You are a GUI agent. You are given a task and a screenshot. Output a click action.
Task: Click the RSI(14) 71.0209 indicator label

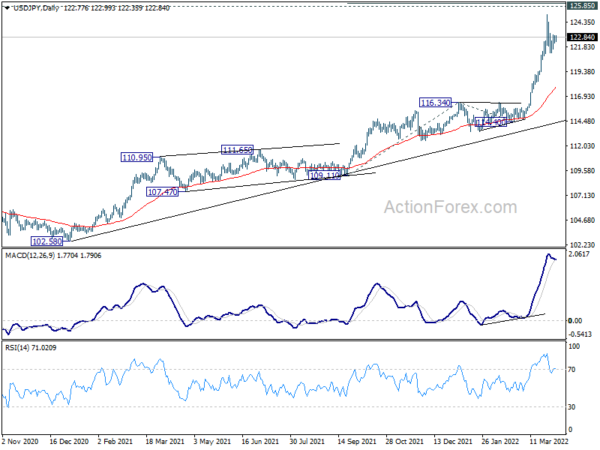31,348
